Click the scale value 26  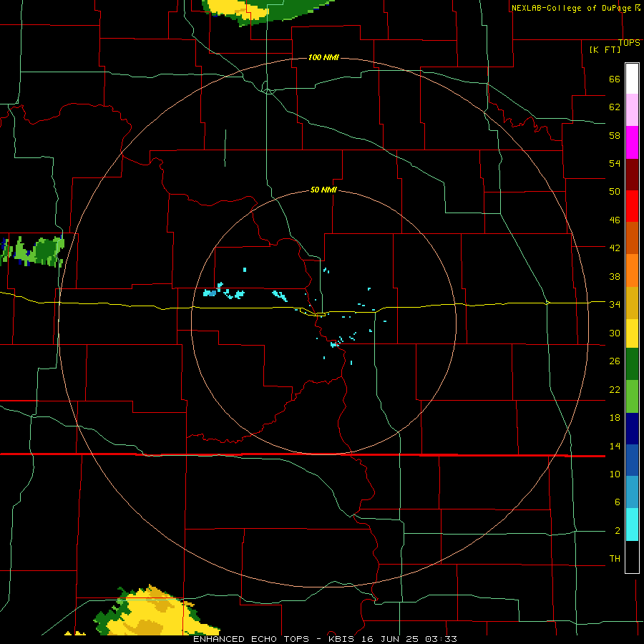[x=615, y=361]
